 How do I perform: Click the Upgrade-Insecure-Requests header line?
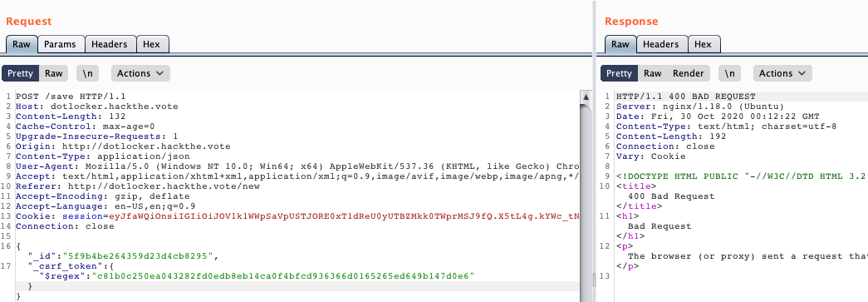[x=97, y=136]
